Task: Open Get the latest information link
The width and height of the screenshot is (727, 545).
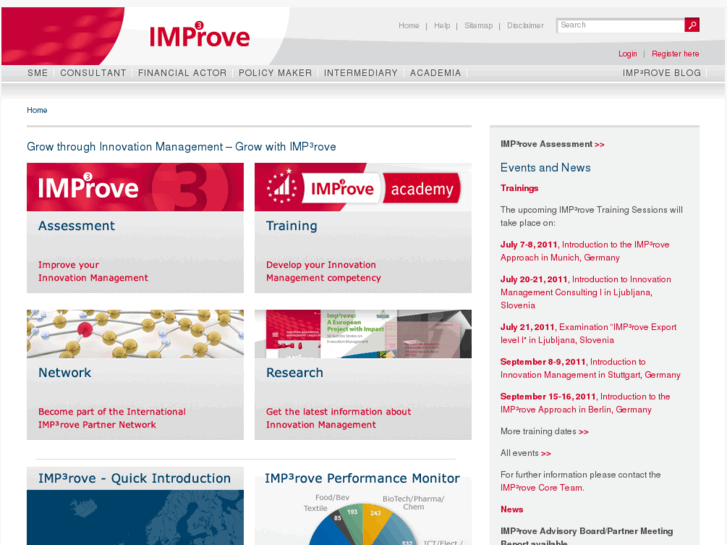Action: pos(338,418)
